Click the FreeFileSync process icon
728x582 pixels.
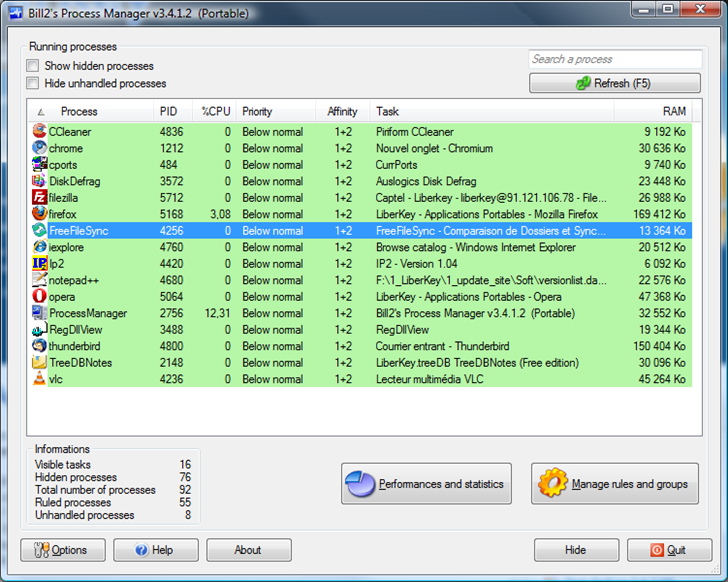[x=39, y=230]
